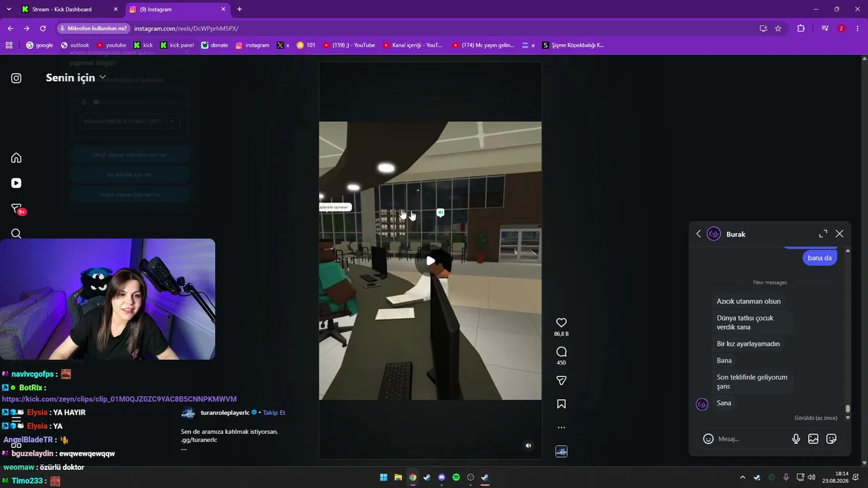Save the reel with bookmark icon
This screenshot has width=868, height=488.
click(561, 404)
